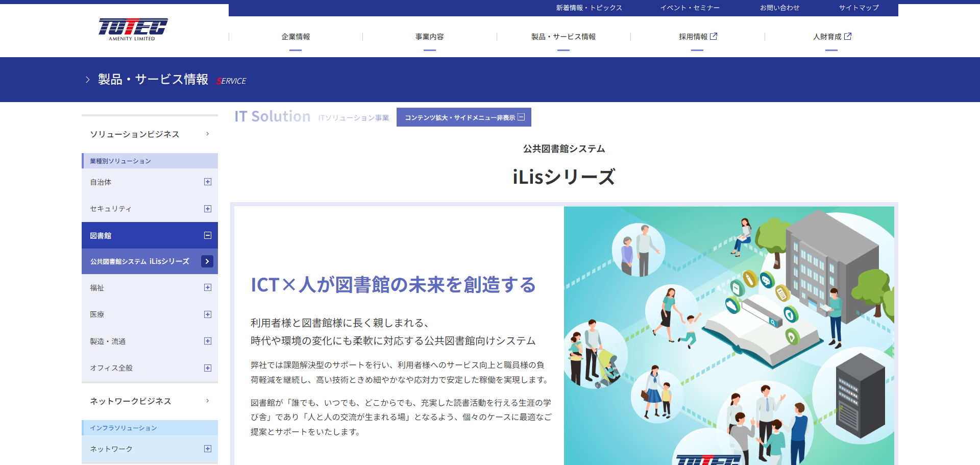Click arrow before 製品・サービス情報 heading
This screenshot has width=980, height=465.
point(87,80)
